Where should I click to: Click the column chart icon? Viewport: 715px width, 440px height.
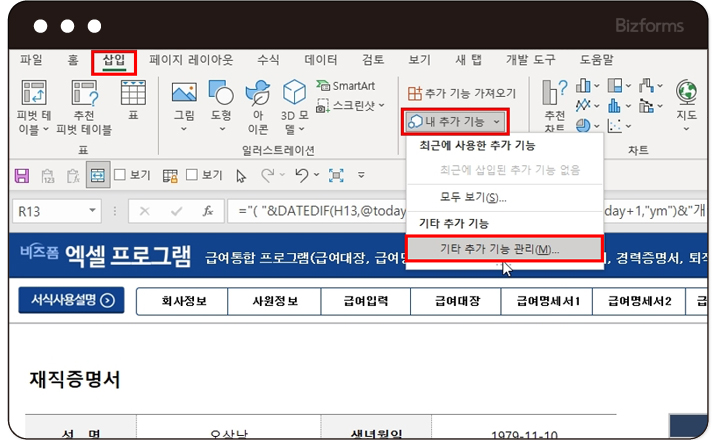(x=583, y=85)
